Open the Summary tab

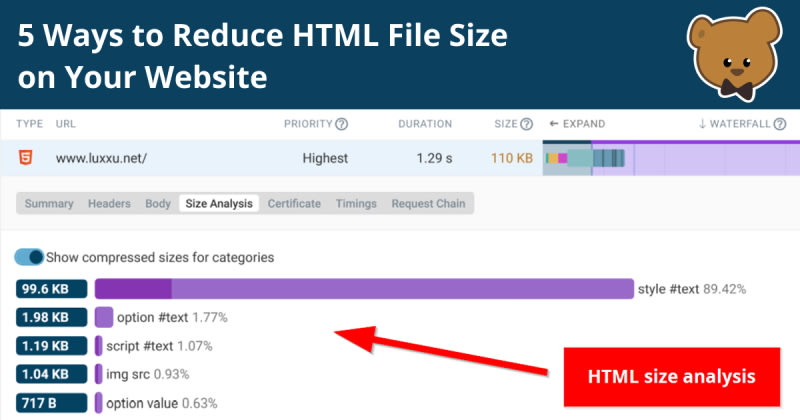tap(49, 204)
